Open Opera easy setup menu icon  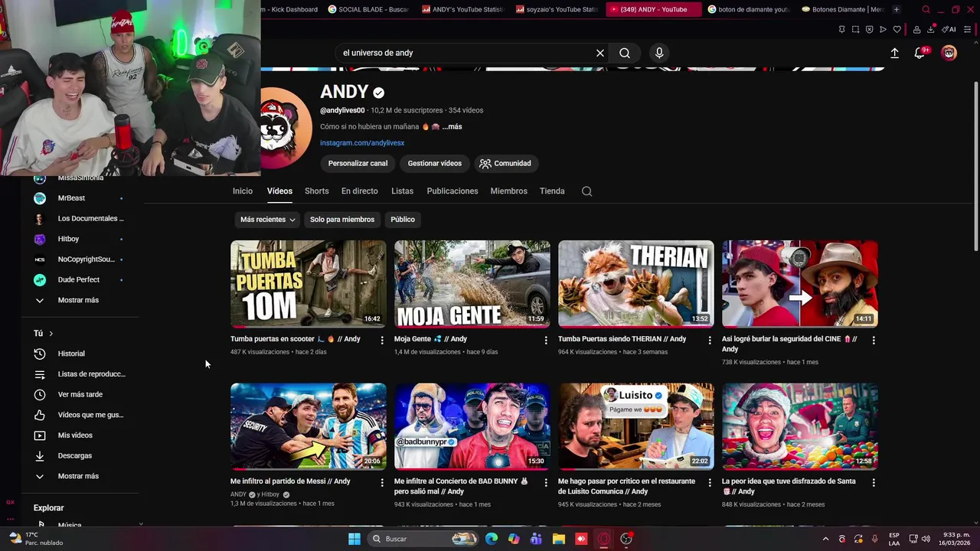point(968,30)
